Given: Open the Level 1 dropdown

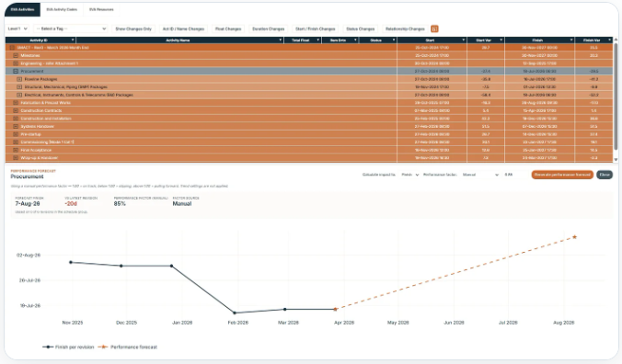Looking at the screenshot, I should (x=17, y=28).
